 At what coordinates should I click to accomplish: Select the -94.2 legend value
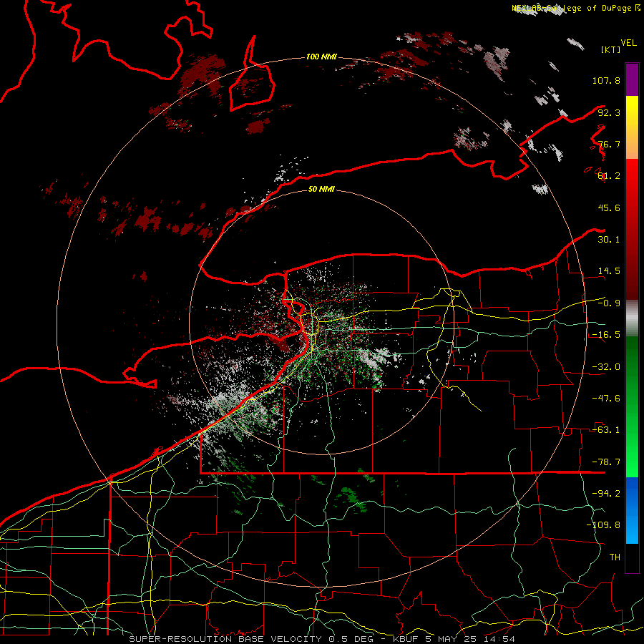point(606,494)
